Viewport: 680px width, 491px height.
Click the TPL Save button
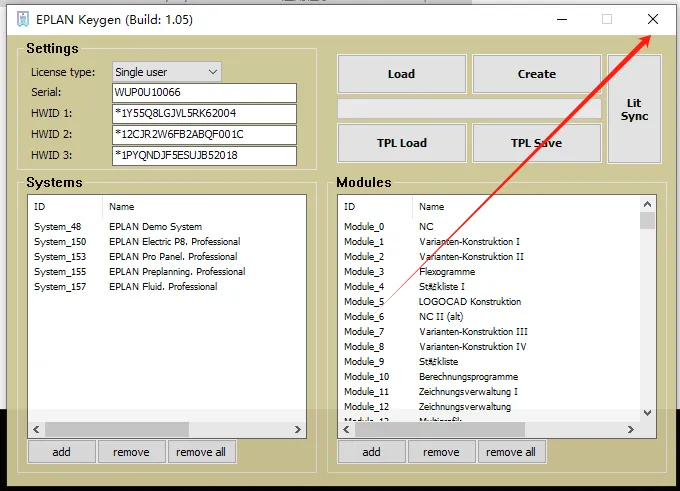(x=536, y=143)
